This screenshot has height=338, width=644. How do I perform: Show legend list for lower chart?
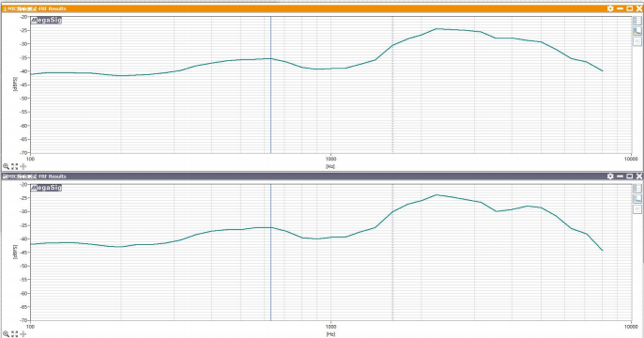click(x=637, y=188)
